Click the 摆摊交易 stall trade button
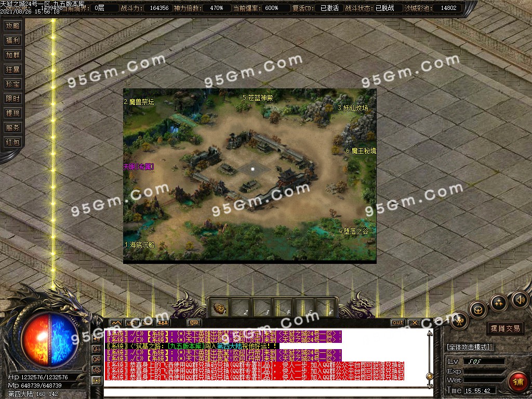Viewport: 532px width, 399px height. tap(505, 328)
